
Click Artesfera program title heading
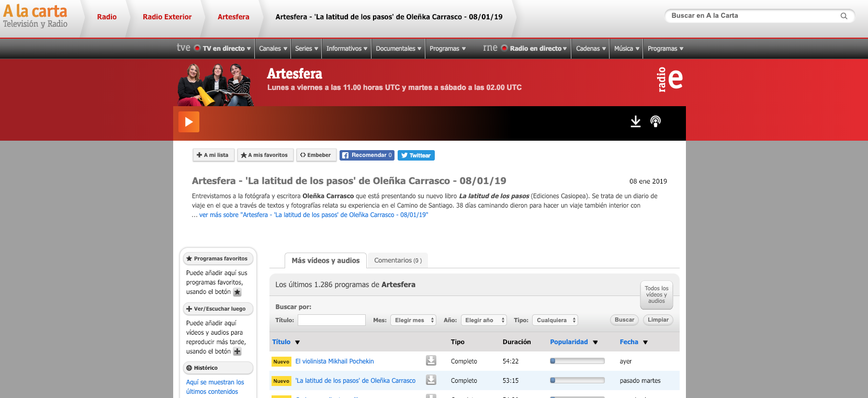tap(295, 74)
